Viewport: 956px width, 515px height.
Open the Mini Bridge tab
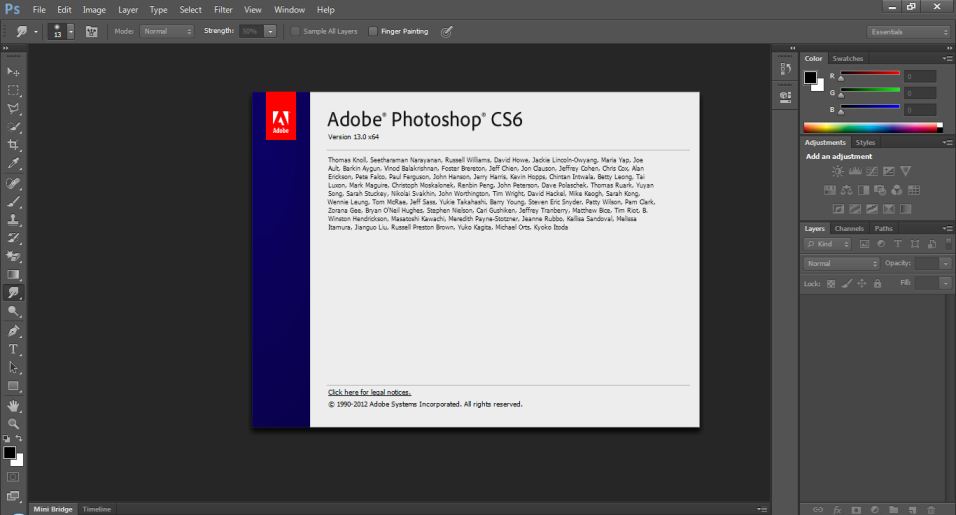[52, 509]
